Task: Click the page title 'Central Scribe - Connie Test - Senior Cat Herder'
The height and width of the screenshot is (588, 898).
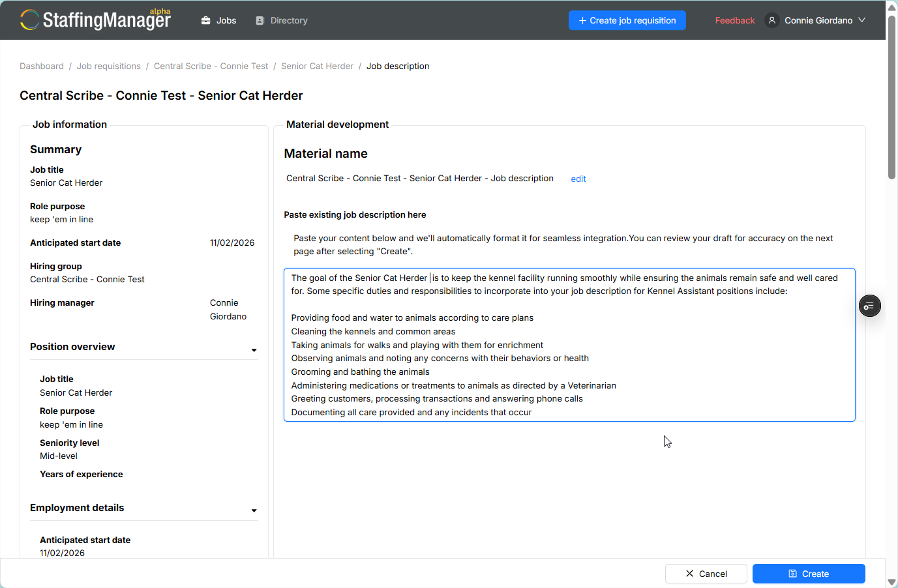Action: (161, 95)
